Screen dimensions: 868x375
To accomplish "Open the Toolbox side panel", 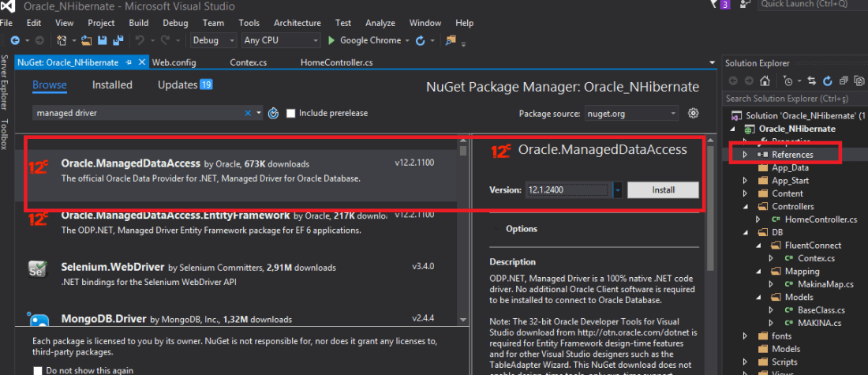I will [5, 134].
